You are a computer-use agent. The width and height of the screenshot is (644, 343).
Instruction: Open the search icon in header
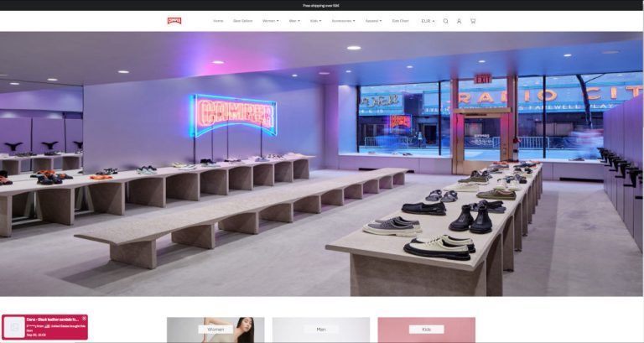[x=445, y=21]
